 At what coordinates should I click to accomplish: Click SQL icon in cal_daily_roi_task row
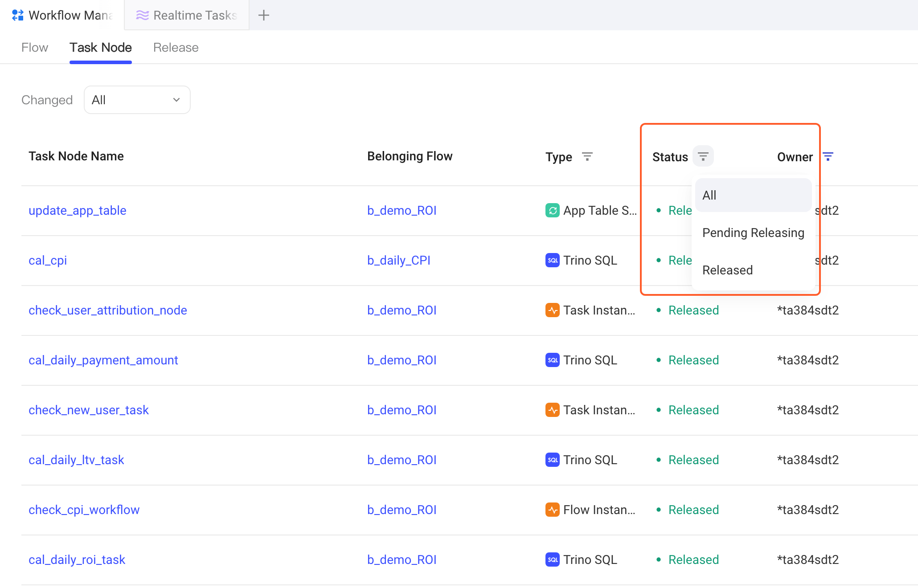tap(553, 559)
